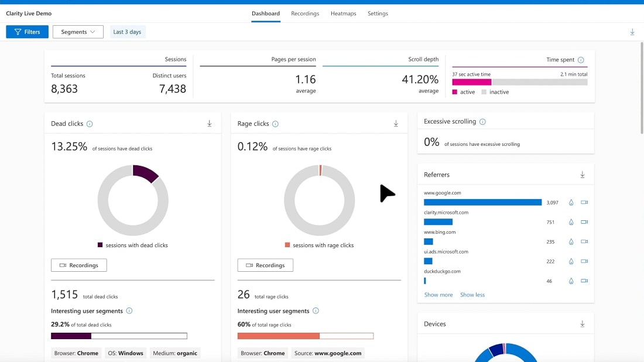Change the Last 3 days date range
This screenshot has height=362, width=644.
(127, 32)
